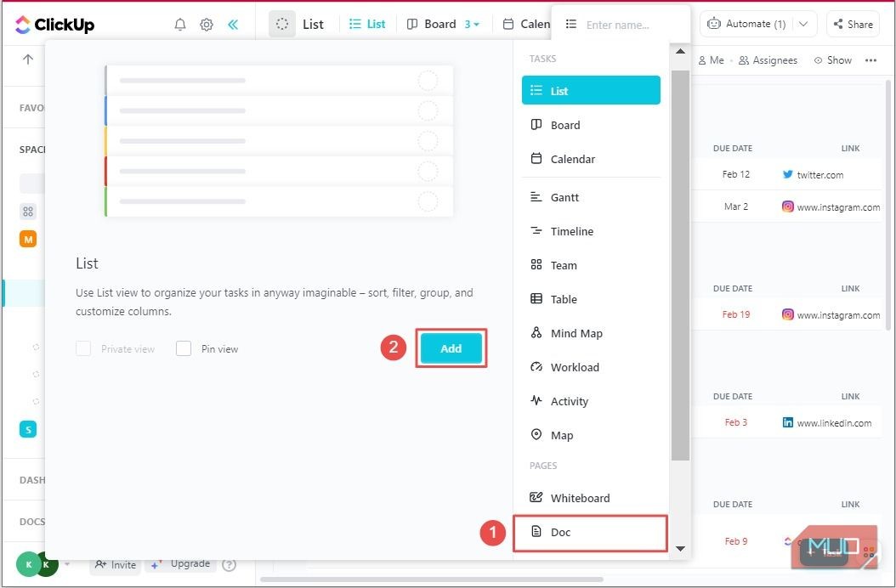
Task: Select the Table view
Action: [591, 299]
